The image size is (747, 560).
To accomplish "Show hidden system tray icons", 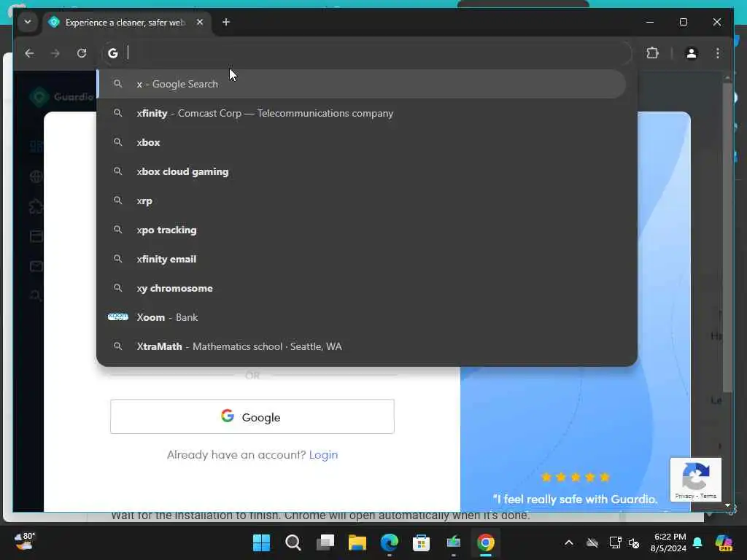I will 569,542.
